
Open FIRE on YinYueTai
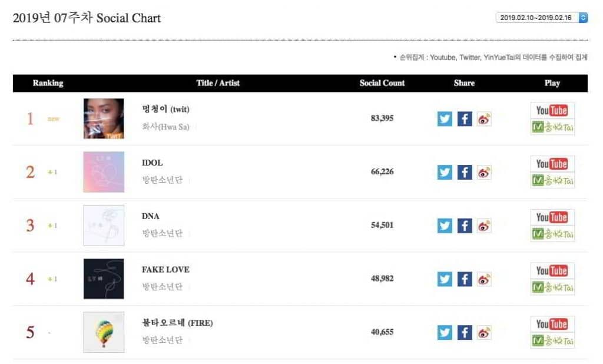[x=552, y=340]
